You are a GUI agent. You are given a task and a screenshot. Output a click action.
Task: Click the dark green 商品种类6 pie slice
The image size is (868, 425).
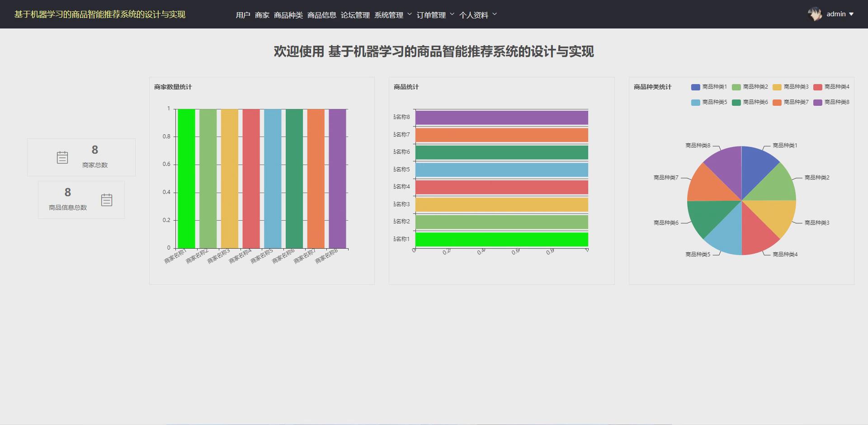[708, 214]
